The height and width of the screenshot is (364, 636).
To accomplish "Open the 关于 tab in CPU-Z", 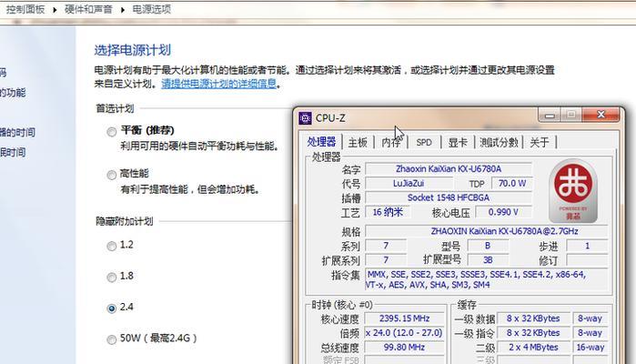I will click(539, 143).
